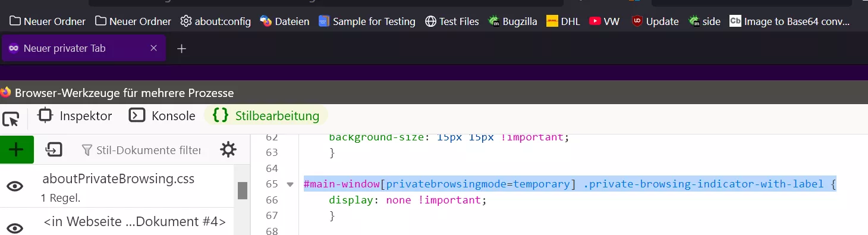Open the Bugzilla bookmark
This screenshot has height=235, width=868.
click(x=512, y=21)
